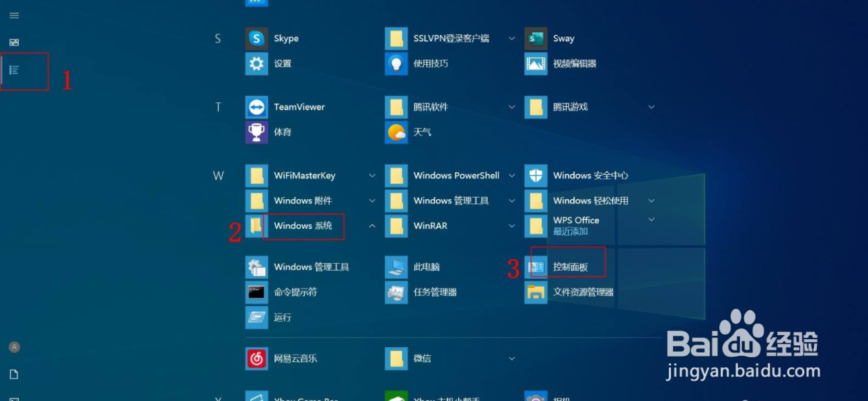Open the Sway app

pos(565,38)
